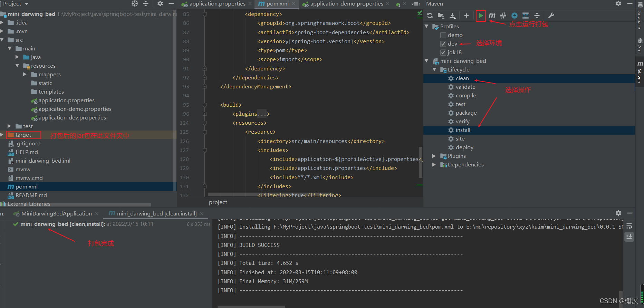Click Reload All Maven Projects icon

pyautogui.click(x=430, y=16)
